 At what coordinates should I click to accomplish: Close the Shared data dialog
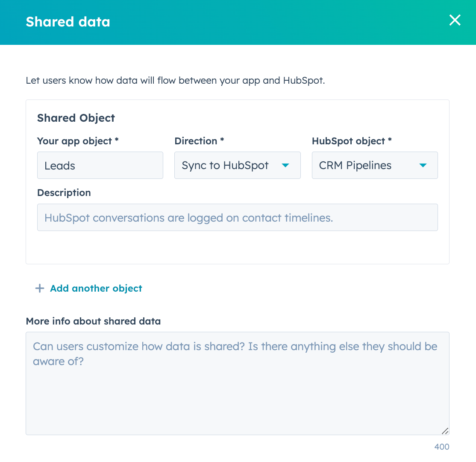click(x=455, y=20)
